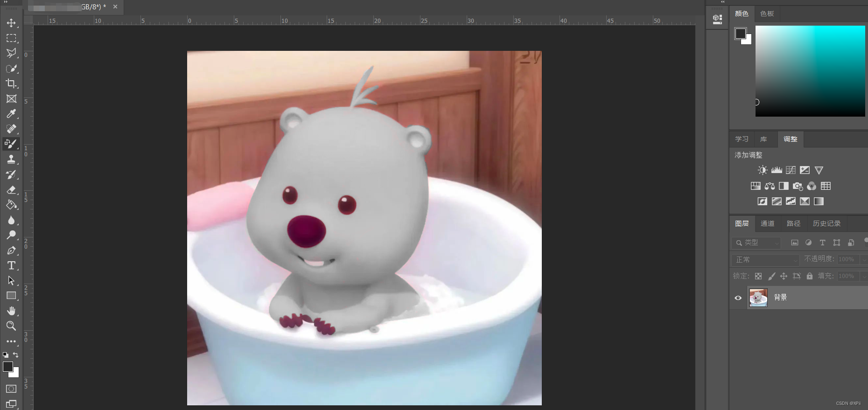Select the Path Selection arrow tool
The image size is (868, 410).
coord(11,280)
